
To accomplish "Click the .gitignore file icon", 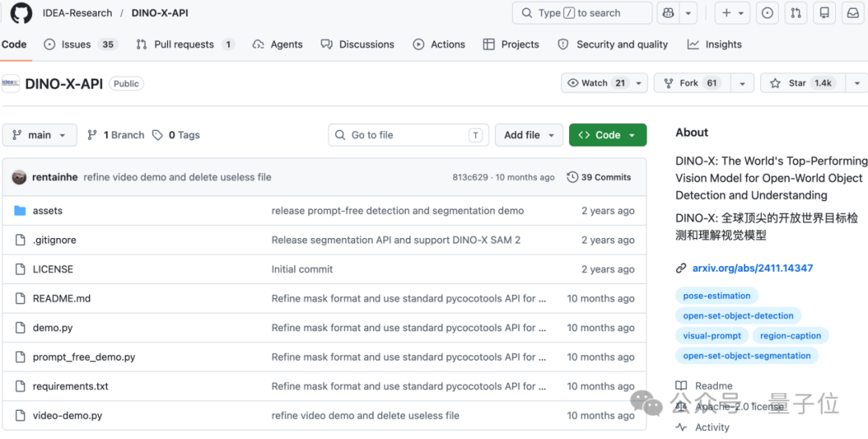I will click(20, 240).
